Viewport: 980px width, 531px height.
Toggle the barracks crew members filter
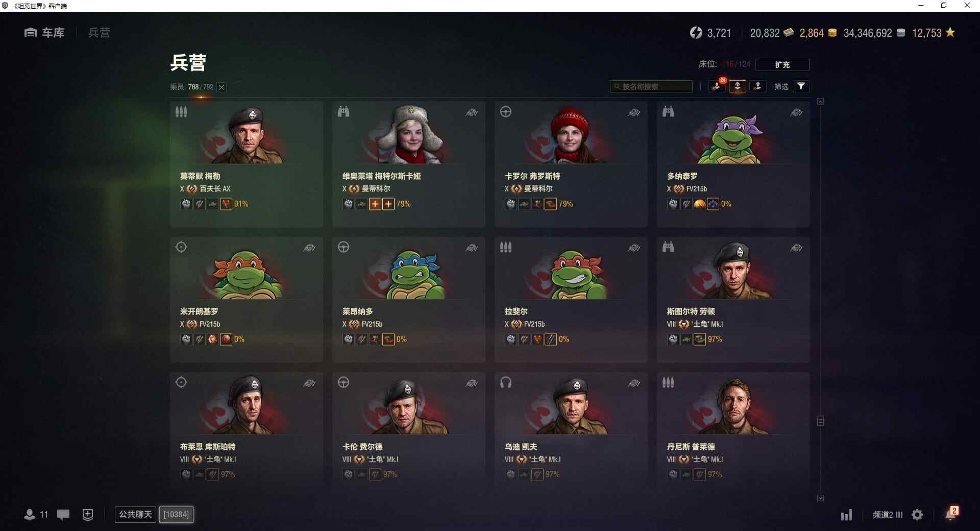(738, 86)
